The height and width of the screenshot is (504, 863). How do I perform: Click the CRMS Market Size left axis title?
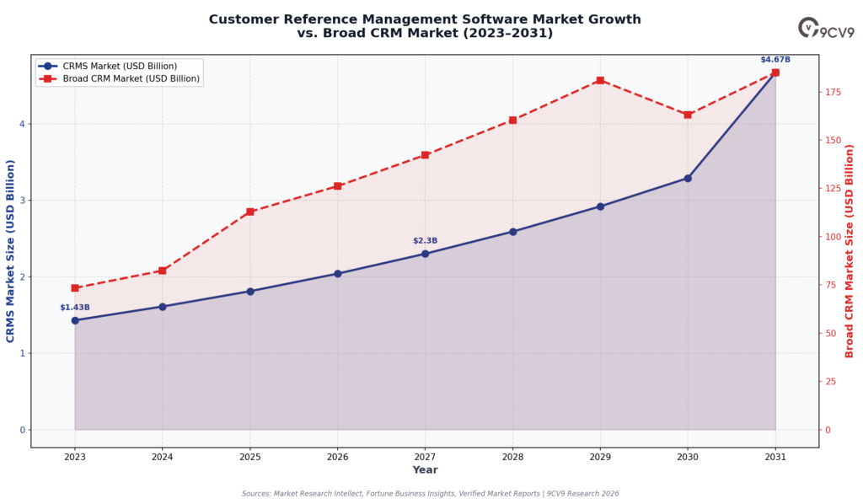tap(10, 251)
